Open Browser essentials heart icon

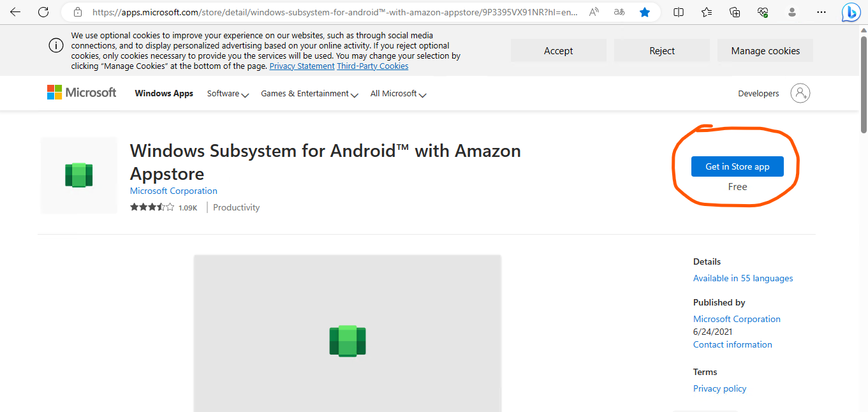point(763,12)
